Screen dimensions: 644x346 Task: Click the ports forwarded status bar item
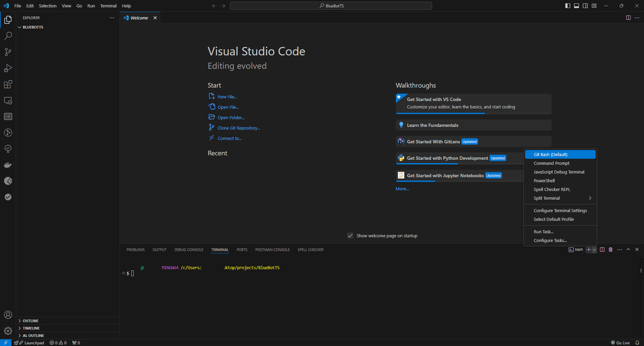[76, 343]
